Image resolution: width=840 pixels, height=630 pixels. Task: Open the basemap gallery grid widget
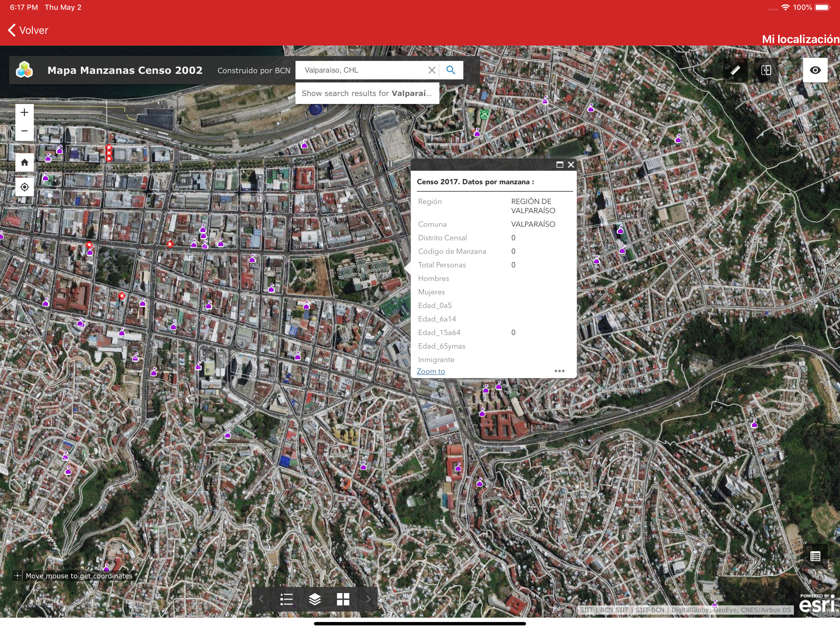pyautogui.click(x=343, y=599)
